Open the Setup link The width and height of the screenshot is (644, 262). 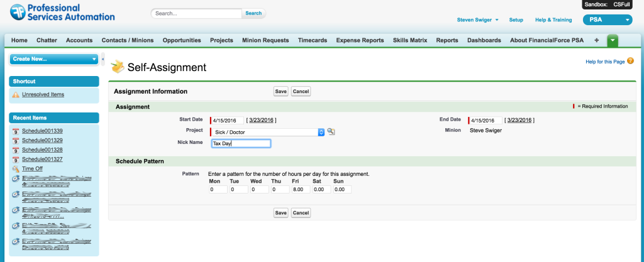click(516, 19)
